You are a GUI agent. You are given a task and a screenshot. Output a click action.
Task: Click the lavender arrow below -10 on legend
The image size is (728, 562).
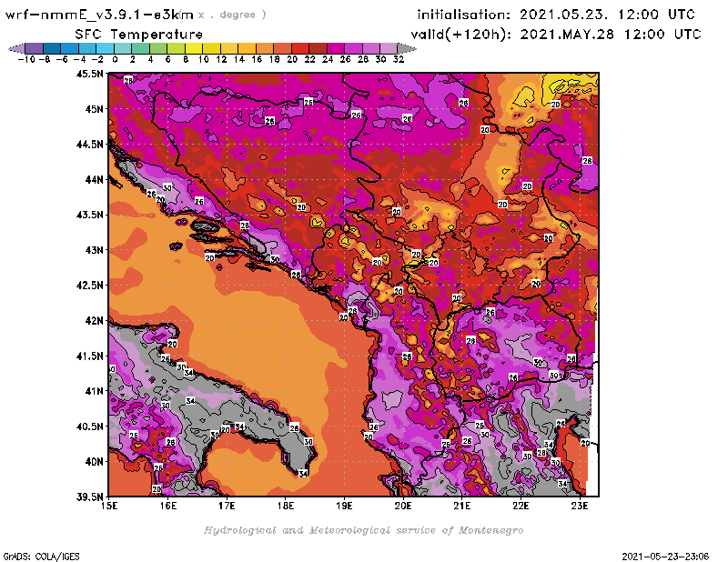[16, 48]
